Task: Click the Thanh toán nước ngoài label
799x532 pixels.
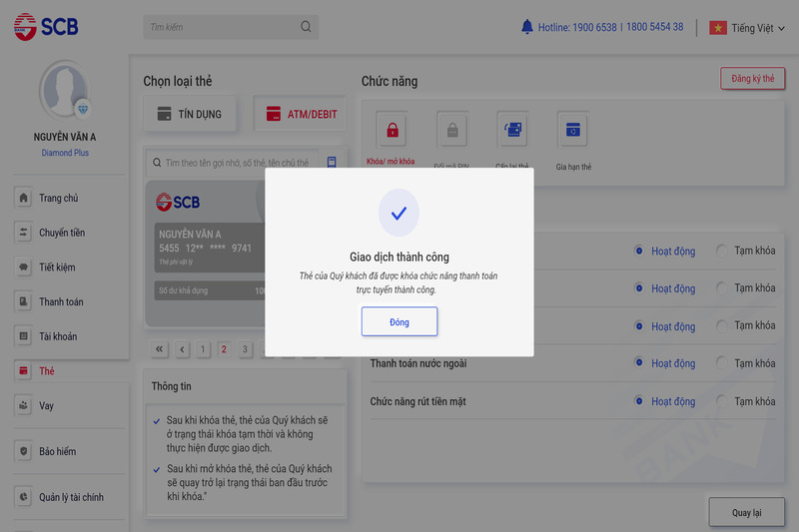Action: [x=418, y=363]
